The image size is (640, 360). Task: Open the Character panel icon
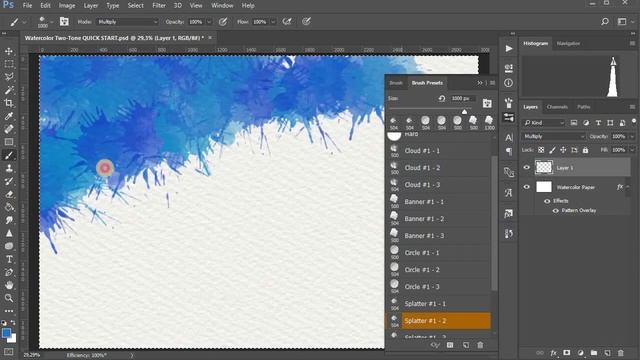click(509, 138)
